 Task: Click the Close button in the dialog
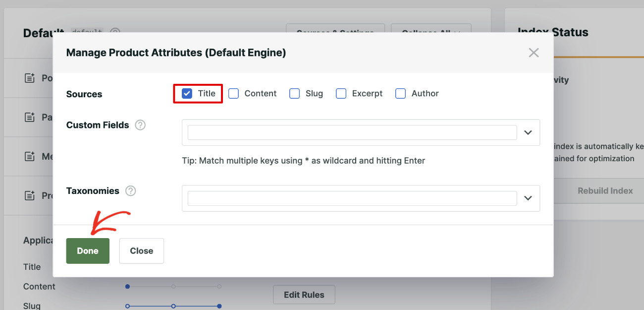(142, 250)
